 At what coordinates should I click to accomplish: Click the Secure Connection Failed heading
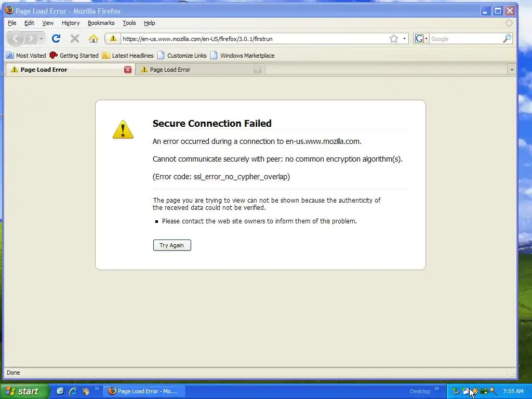[x=212, y=123]
